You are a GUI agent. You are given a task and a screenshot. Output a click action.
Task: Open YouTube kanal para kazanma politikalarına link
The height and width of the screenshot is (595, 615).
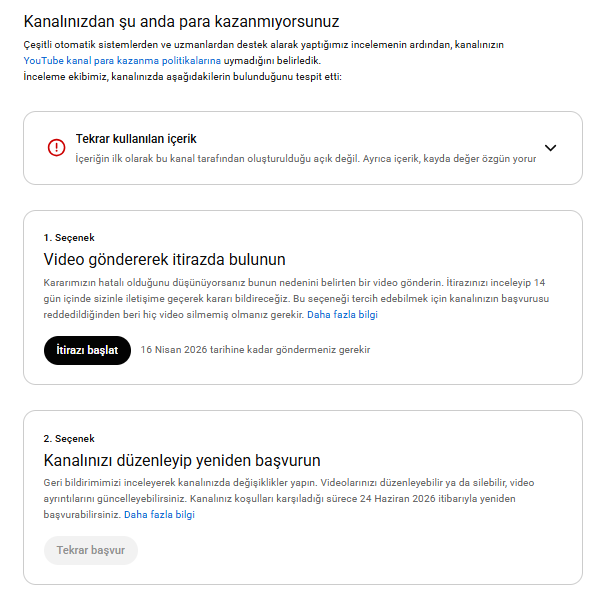pyautogui.click(x=122, y=61)
